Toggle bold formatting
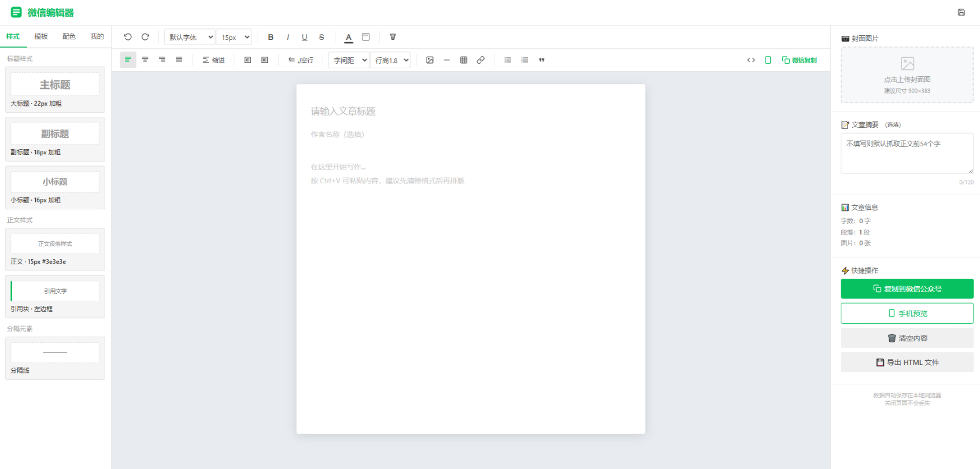Screen dimensions: 980x469 point(271,37)
